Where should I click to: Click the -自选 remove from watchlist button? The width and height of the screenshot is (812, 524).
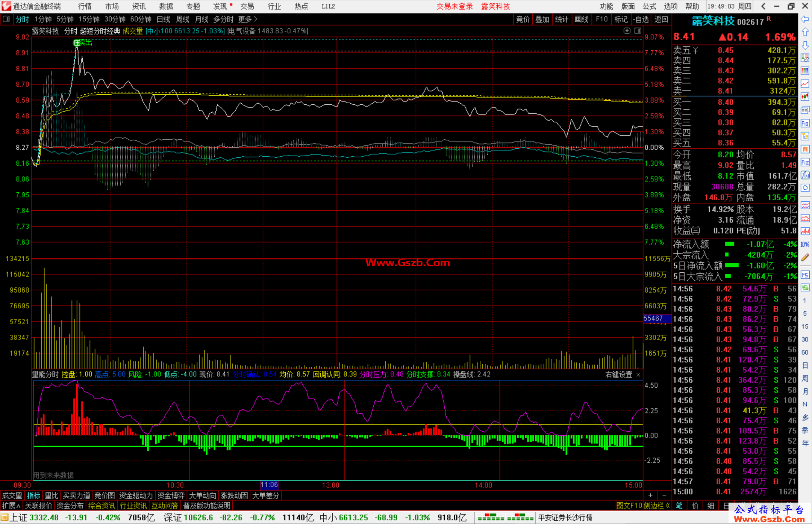click(641, 19)
